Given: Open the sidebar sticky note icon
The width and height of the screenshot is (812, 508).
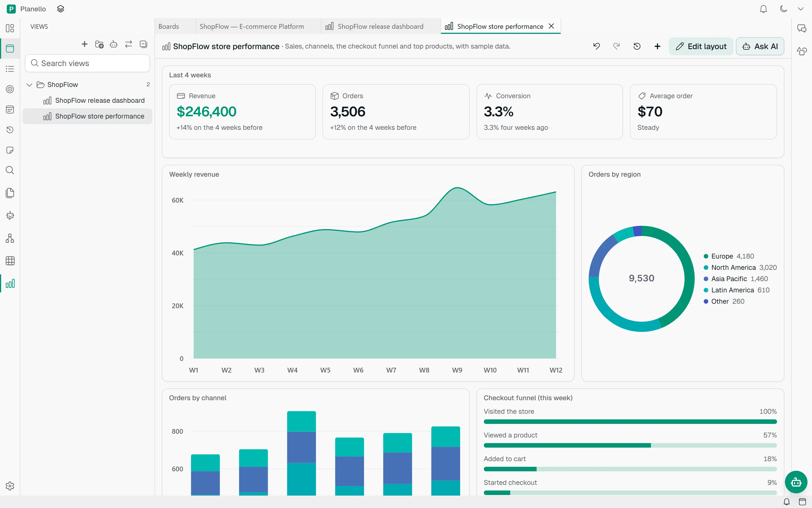Looking at the screenshot, I should pyautogui.click(x=10, y=150).
